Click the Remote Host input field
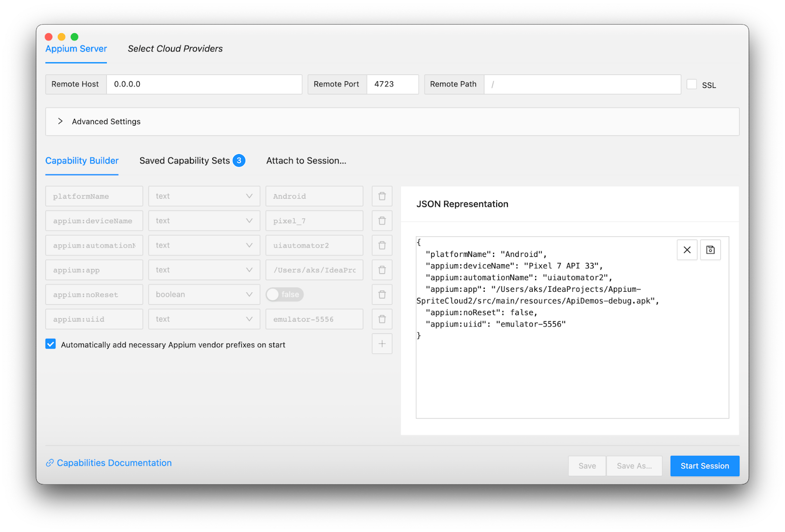This screenshot has height=532, width=785. click(204, 84)
